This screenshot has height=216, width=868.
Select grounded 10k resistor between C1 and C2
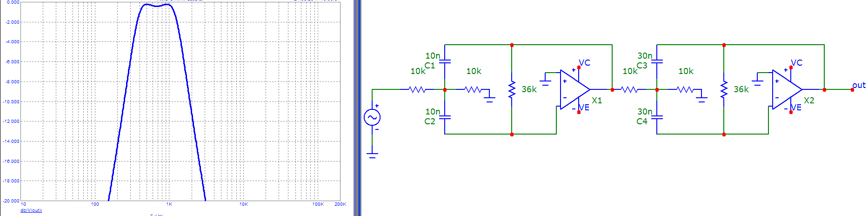point(473,89)
